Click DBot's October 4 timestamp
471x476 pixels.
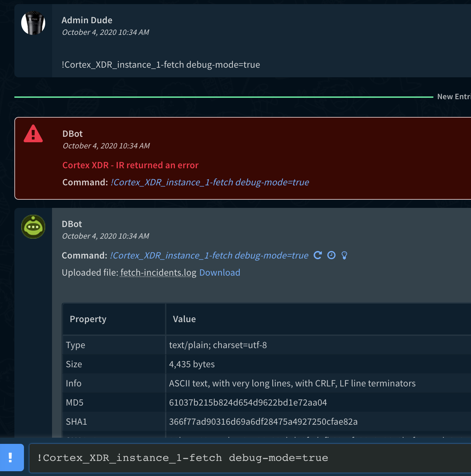pyautogui.click(x=106, y=236)
